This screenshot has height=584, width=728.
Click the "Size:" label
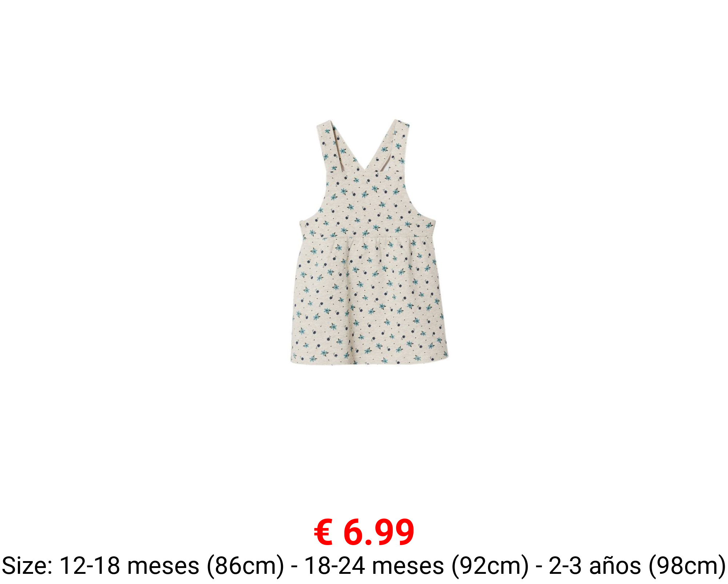(27, 566)
